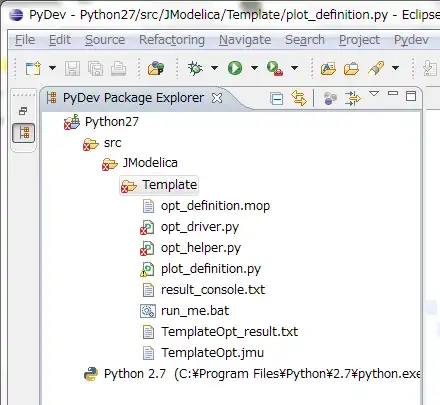Viewport: 440px width, 405px height.
Task: Select the Template folder
Action: pos(170,185)
